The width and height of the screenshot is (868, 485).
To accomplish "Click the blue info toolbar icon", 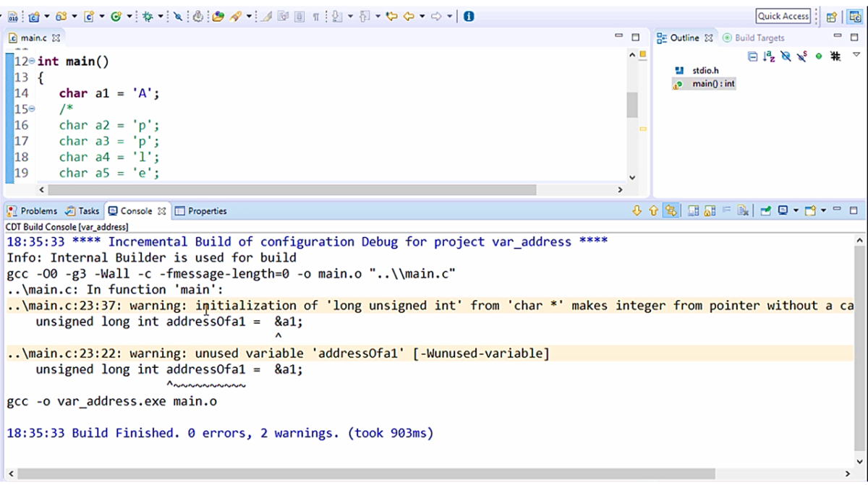I will (469, 16).
